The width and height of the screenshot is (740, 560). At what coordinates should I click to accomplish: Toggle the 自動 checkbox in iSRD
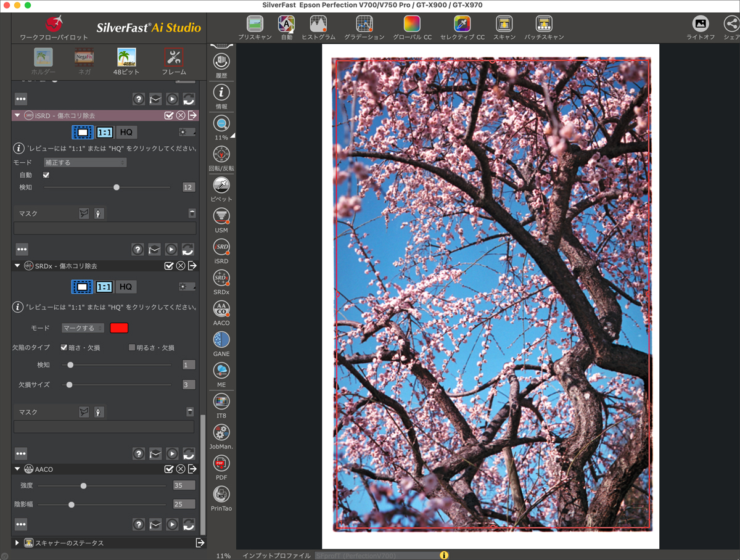(46, 175)
